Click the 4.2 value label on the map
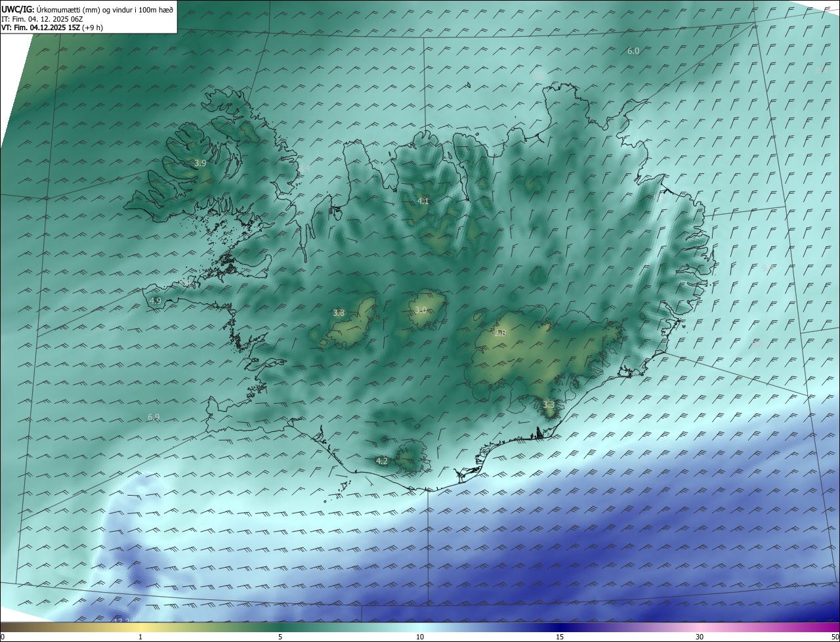Viewport: 840px width, 642px height. pyautogui.click(x=382, y=461)
